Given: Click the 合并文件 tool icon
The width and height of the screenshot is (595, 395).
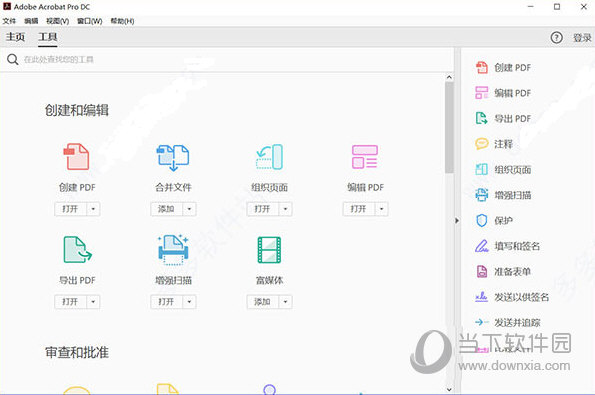Looking at the screenshot, I should pyautogui.click(x=173, y=157).
